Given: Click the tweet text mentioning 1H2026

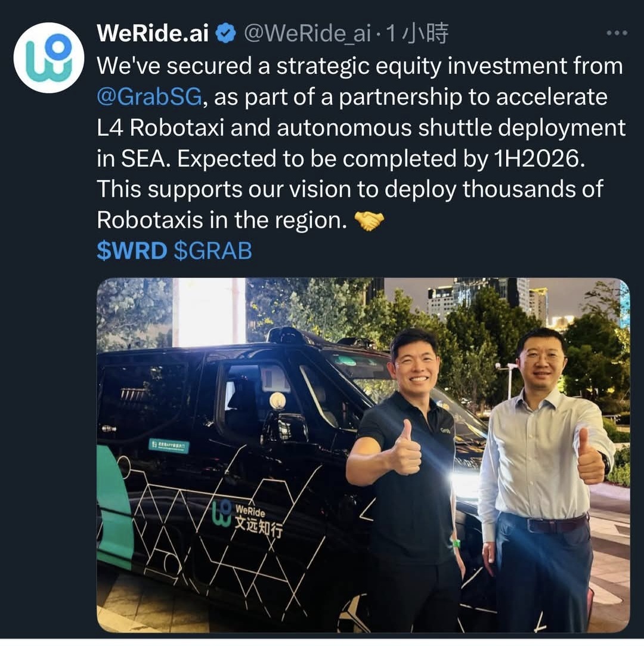Looking at the screenshot, I should (340, 159).
